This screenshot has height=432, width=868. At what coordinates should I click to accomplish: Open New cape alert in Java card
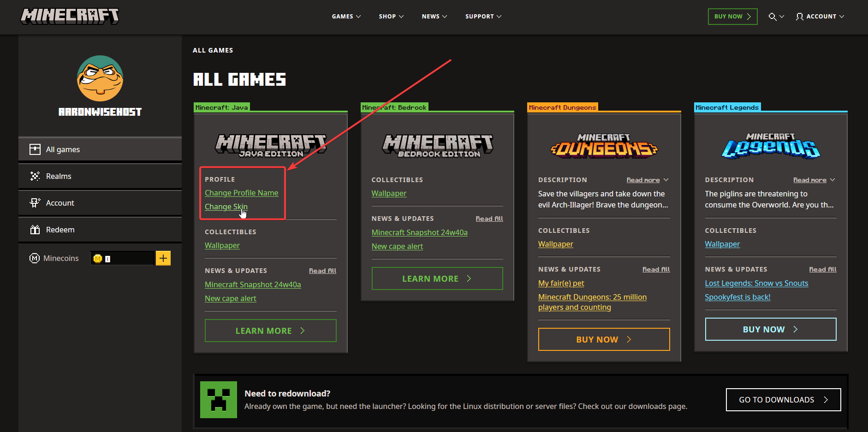(x=231, y=298)
